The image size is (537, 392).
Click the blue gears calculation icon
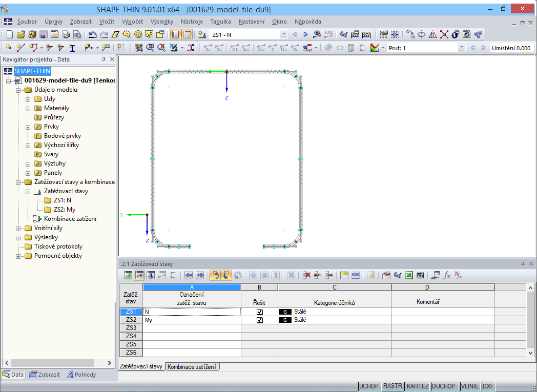[478, 34]
